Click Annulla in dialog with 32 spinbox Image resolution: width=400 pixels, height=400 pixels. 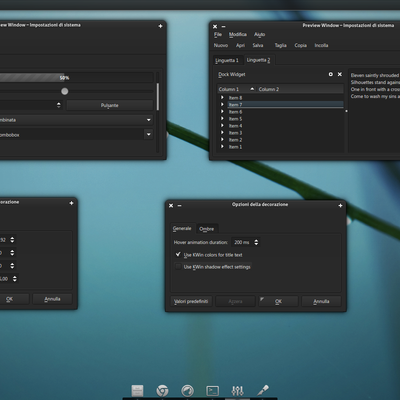pyautogui.click(x=52, y=299)
